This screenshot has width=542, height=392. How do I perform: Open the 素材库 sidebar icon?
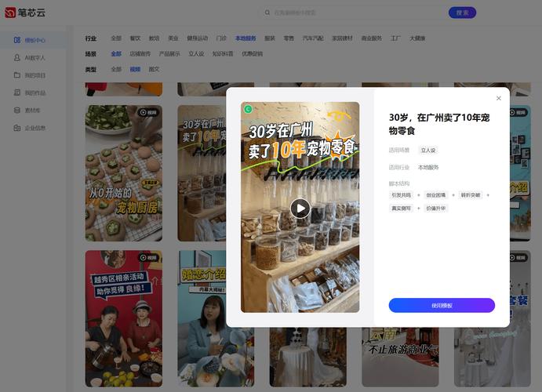[17, 111]
